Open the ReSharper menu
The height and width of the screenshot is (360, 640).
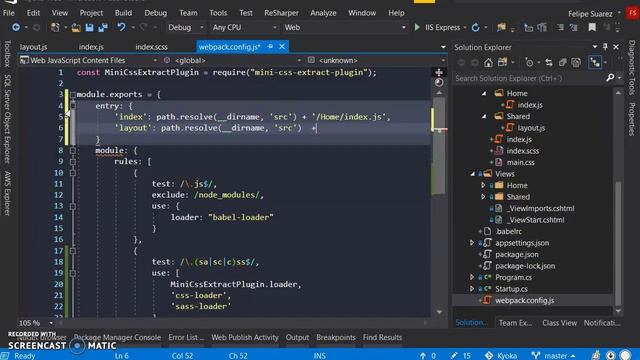[281, 13]
